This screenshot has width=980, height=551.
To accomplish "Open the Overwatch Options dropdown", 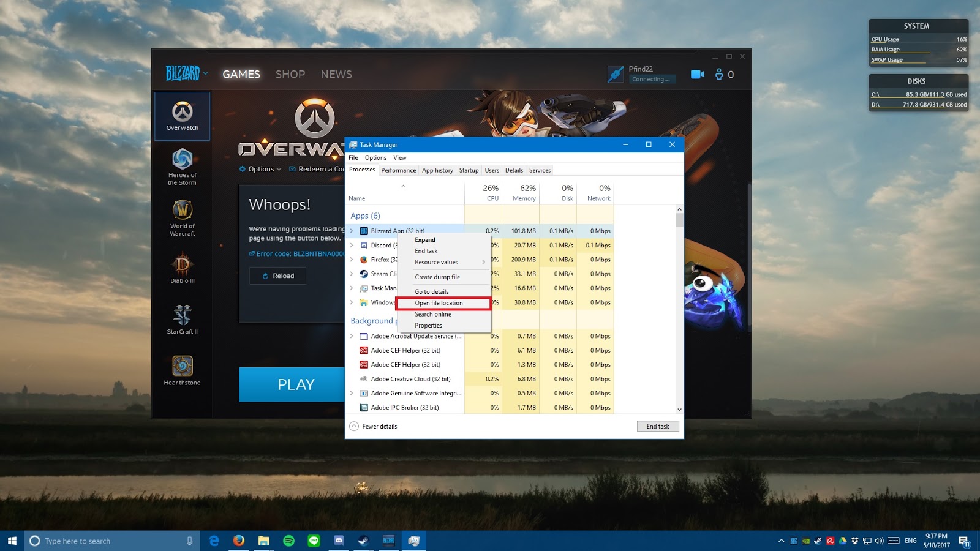I will (x=260, y=169).
